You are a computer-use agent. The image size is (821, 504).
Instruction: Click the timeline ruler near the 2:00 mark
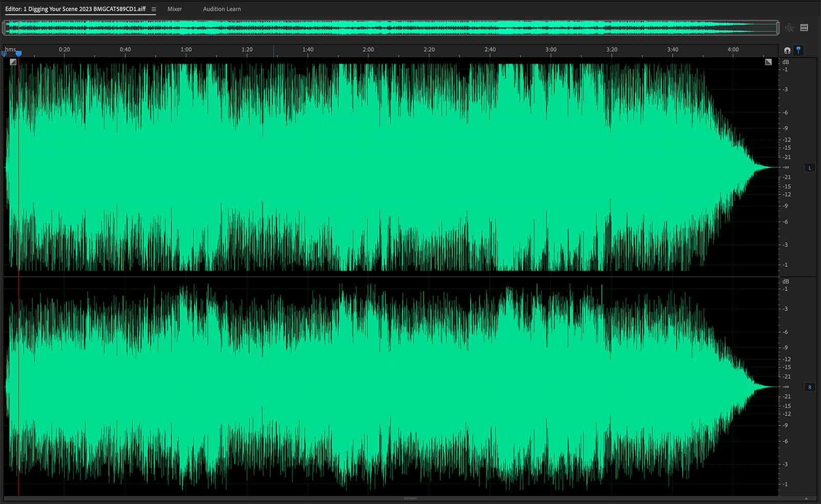point(368,49)
